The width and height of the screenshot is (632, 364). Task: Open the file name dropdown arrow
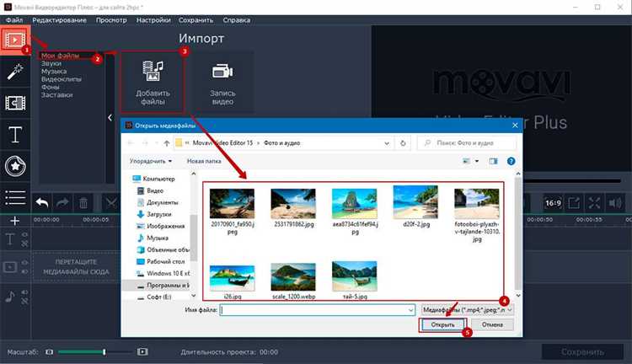click(410, 310)
